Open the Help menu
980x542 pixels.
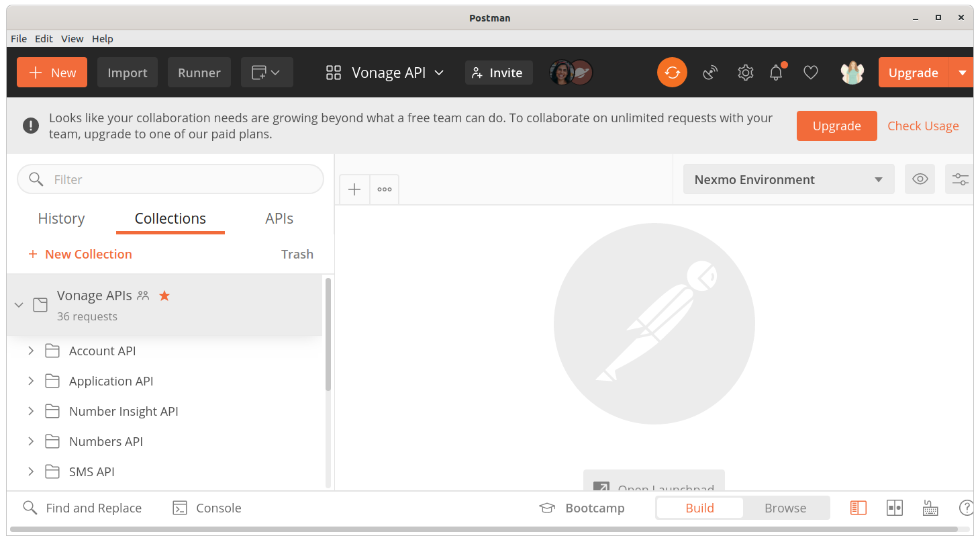point(103,39)
